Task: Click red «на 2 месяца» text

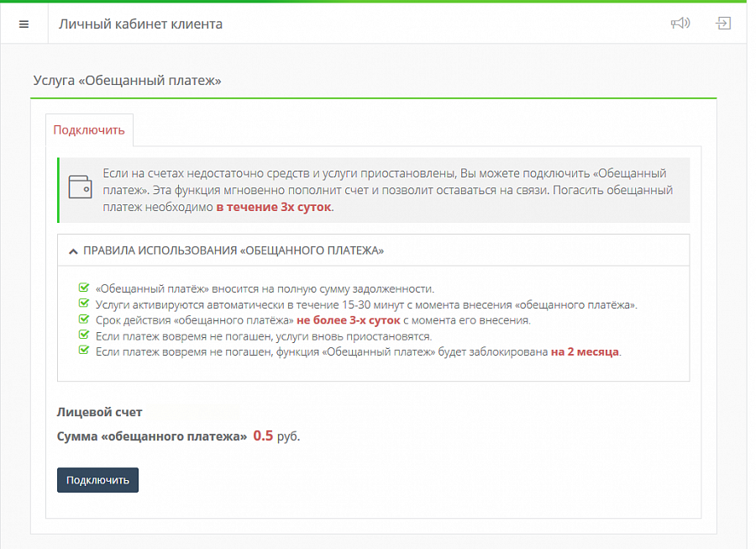Action: pos(585,352)
